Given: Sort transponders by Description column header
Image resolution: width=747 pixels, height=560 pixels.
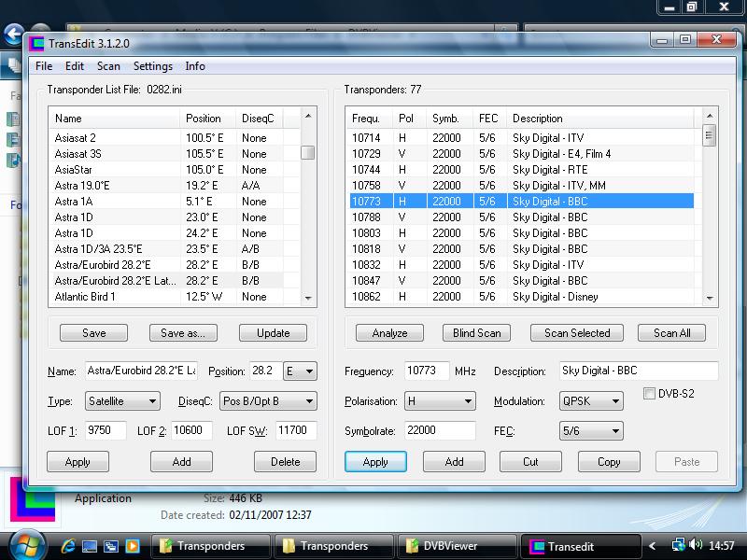Looking at the screenshot, I should 600,119.
